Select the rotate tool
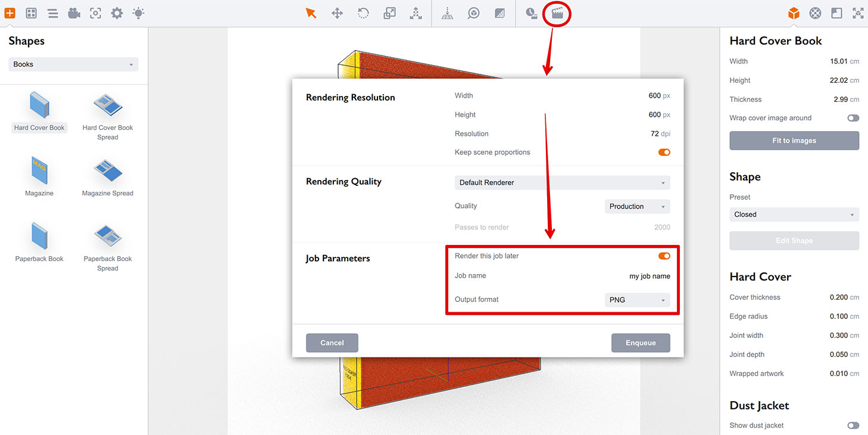This screenshot has height=435, width=868. coord(363,13)
